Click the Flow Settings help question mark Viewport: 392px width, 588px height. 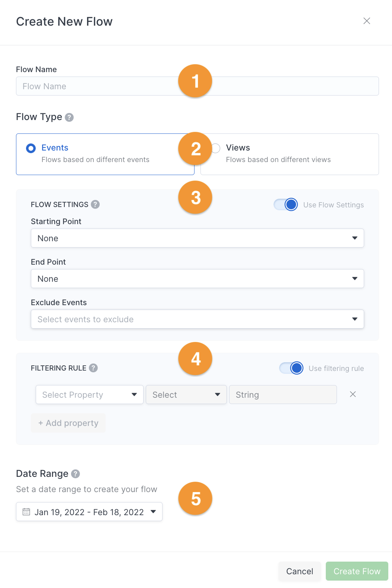pyautogui.click(x=95, y=204)
